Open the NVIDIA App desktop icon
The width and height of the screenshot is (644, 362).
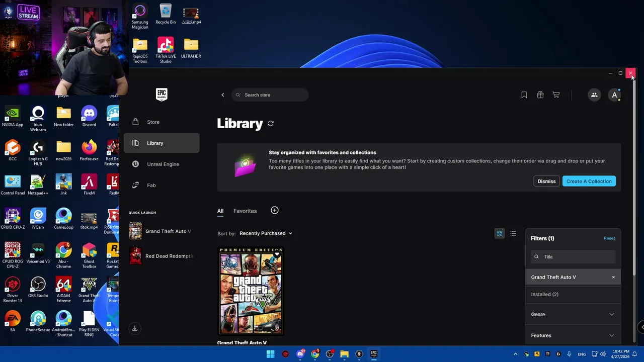13,117
